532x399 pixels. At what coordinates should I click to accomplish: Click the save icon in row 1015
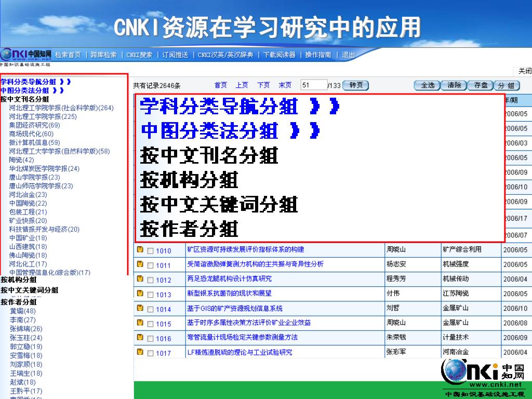[x=140, y=323]
